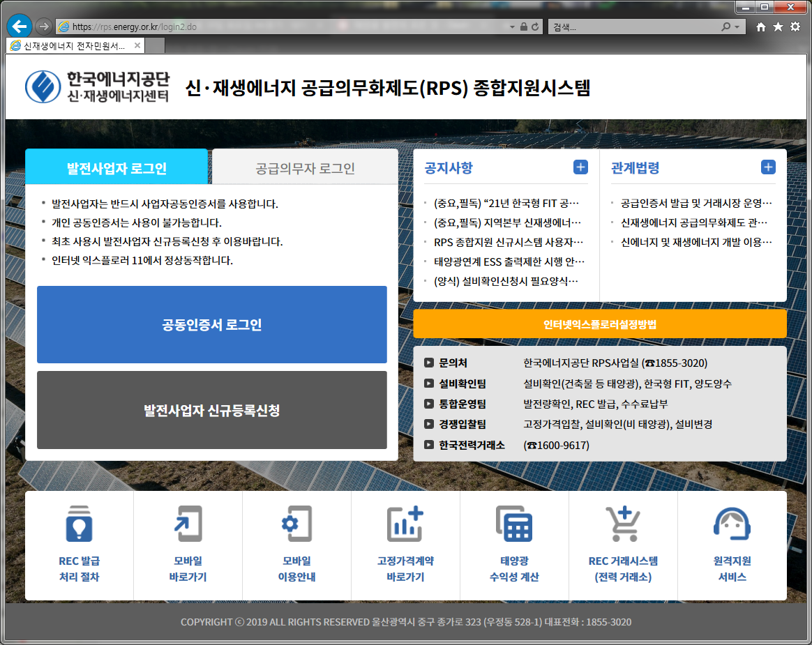Open the 모바일 바로가기 shortcut icon
This screenshot has height=645, width=812.
tap(188, 524)
